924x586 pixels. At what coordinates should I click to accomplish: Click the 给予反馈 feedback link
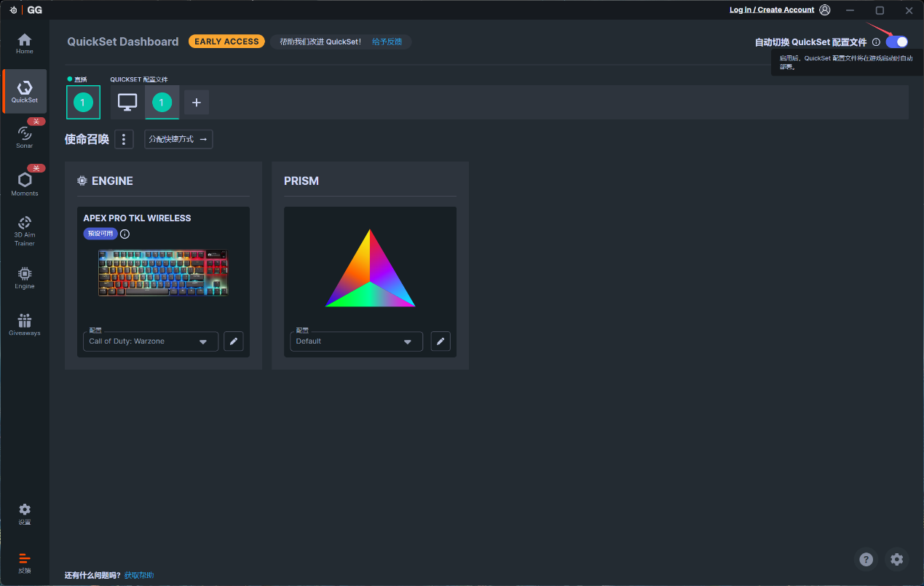tap(387, 42)
